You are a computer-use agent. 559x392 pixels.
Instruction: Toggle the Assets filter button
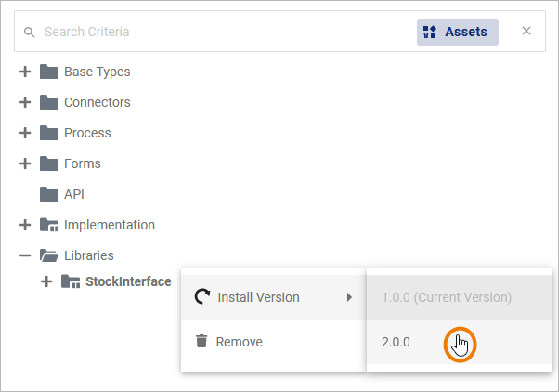click(x=457, y=32)
